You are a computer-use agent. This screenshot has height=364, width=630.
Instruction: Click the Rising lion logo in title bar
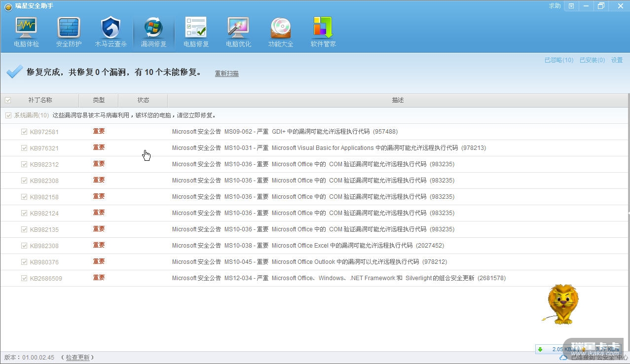[8, 6]
